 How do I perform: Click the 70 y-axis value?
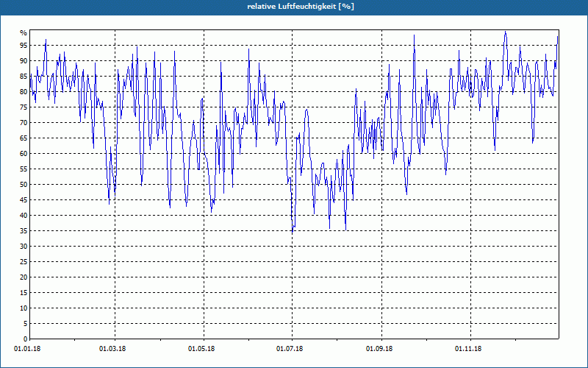pyautogui.click(x=24, y=123)
